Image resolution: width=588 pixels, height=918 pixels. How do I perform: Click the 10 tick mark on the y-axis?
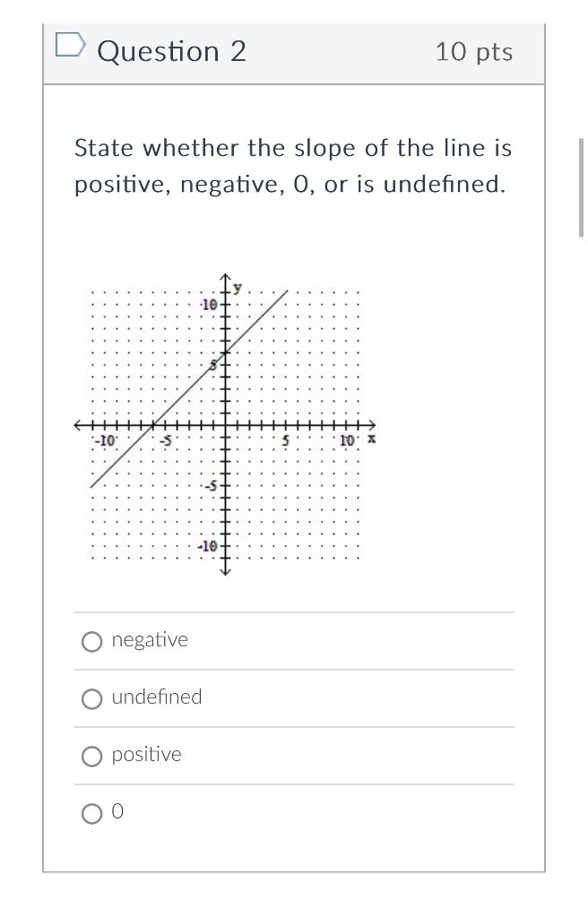218,305
